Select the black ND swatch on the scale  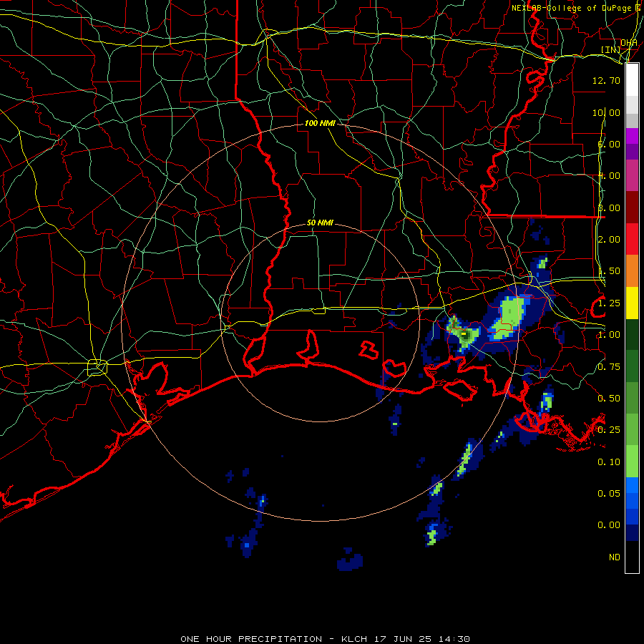coord(632,557)
